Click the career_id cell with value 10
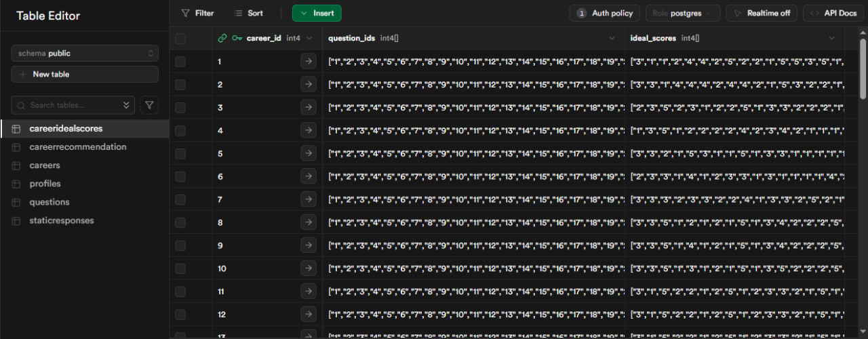This screenshot has height=339, width=868. 267,269
